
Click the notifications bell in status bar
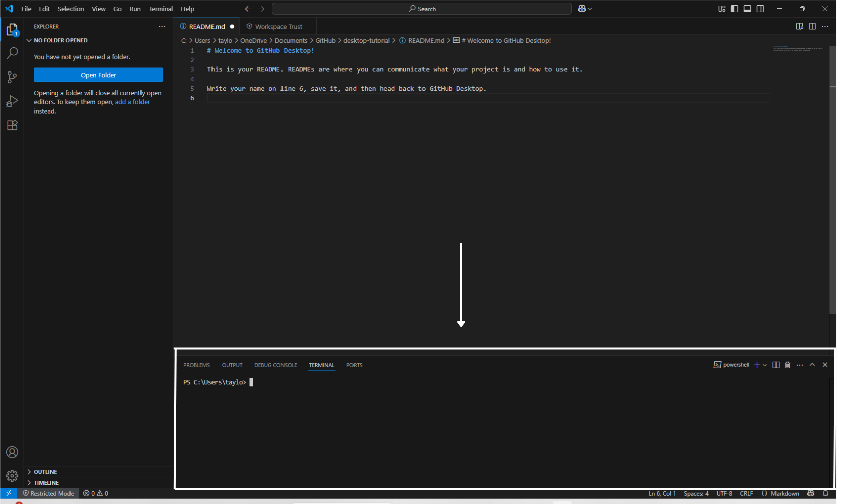click(x=825, y=493)
